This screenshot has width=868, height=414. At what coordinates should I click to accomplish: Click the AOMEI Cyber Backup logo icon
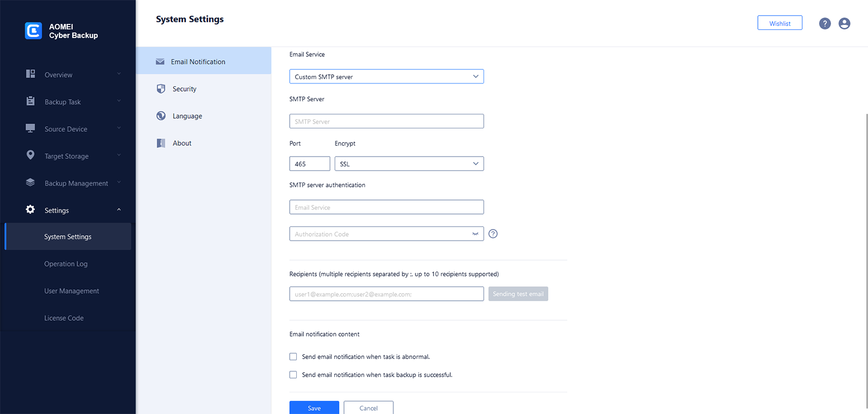[34, 31]
